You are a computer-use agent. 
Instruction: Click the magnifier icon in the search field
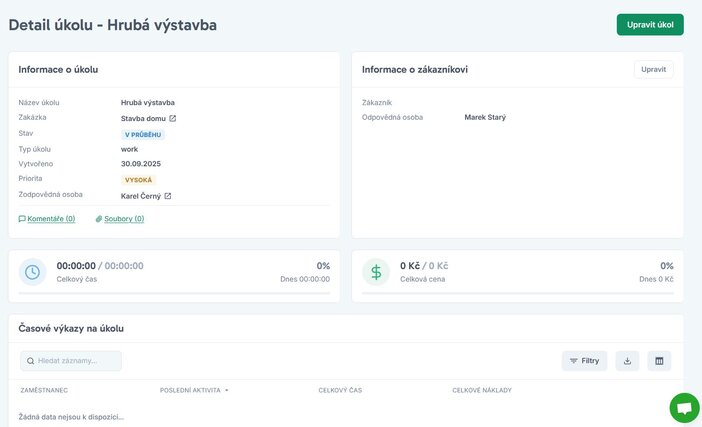click(x=30, y=361)
